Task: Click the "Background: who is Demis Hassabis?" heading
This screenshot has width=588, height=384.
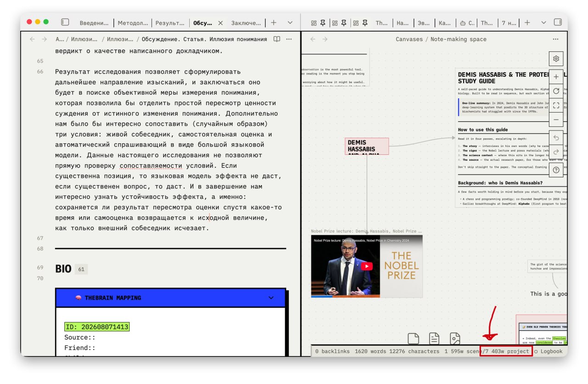Action: point(500,183)
